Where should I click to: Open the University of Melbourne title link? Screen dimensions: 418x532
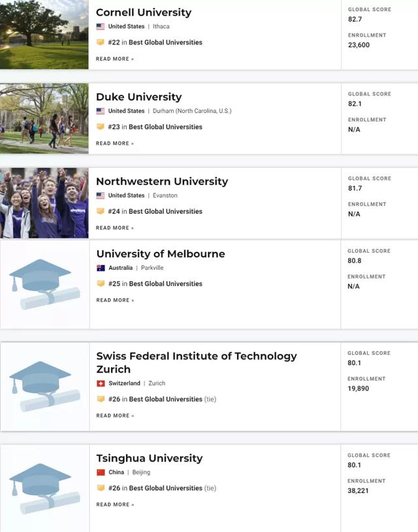(x=161, y=254)
